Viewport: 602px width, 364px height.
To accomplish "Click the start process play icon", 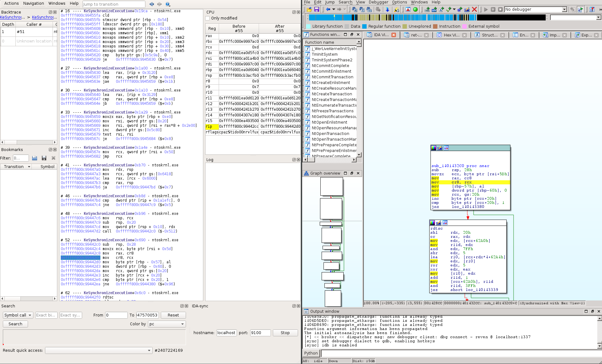I will [486, 9].
